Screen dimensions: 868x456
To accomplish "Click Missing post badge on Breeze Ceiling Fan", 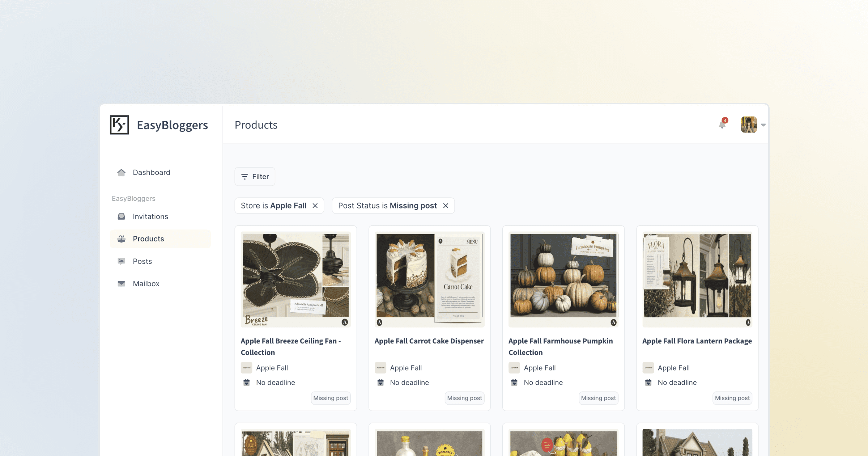I will coord(331,398).
